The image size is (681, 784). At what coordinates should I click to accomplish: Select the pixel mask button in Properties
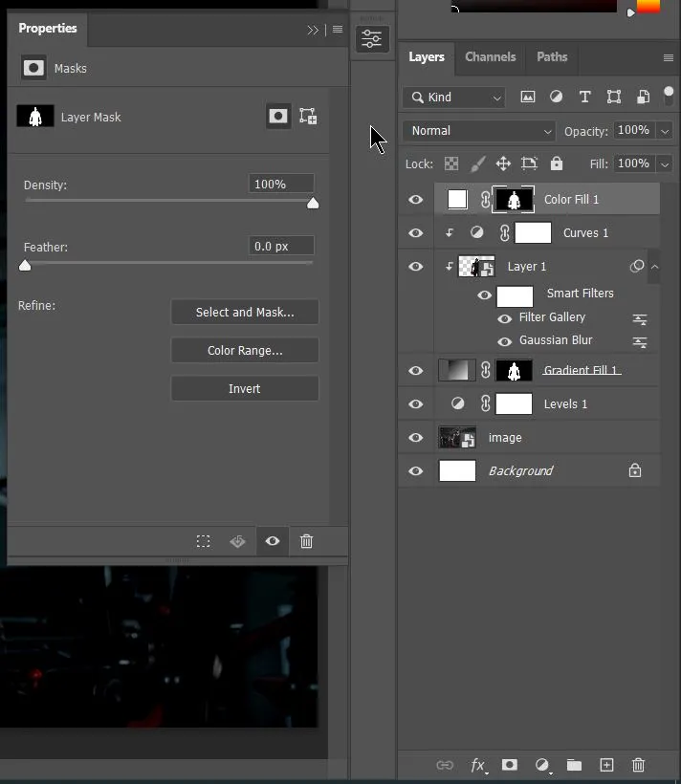pyautogui.click(x=277, y=116)
